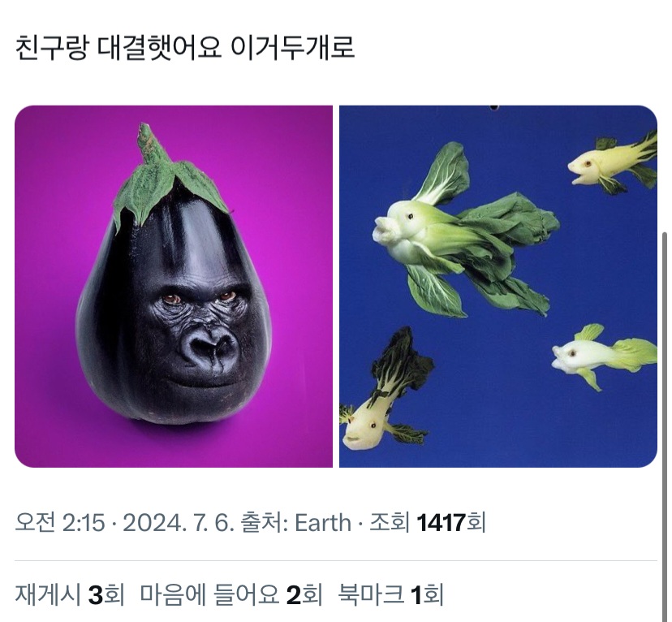Click the small pale fish with light-green tail
672x622 pixels.
pos(605,356)
